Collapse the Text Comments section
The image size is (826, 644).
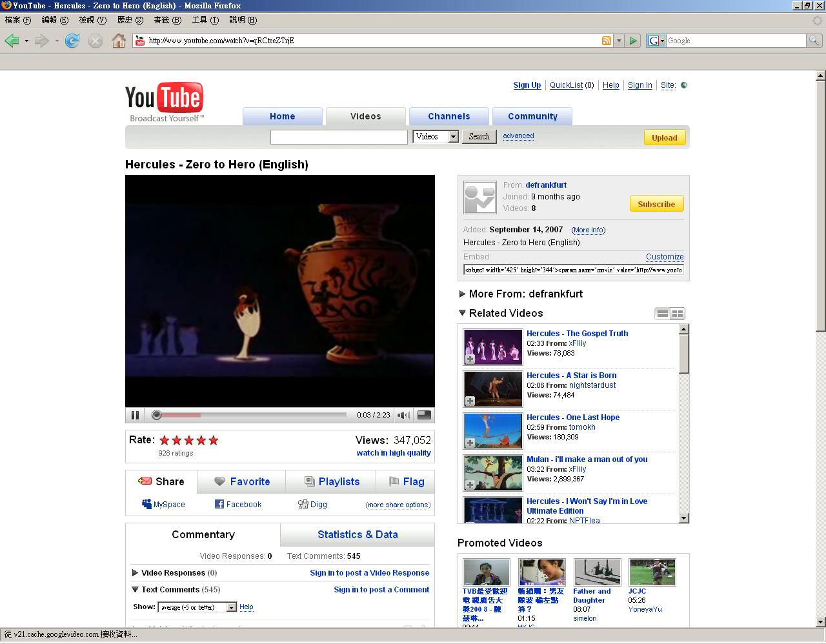(x=135, y=589)
